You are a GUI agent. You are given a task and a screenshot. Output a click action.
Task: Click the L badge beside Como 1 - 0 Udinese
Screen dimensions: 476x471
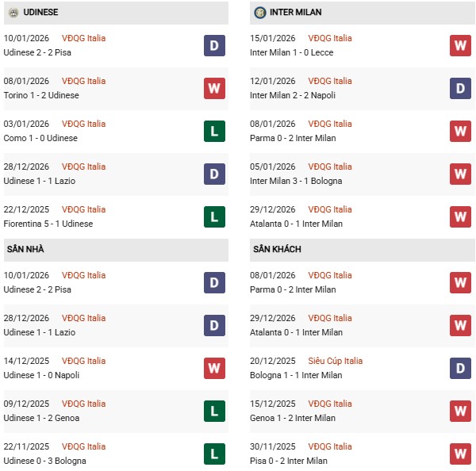pos(214,131)
